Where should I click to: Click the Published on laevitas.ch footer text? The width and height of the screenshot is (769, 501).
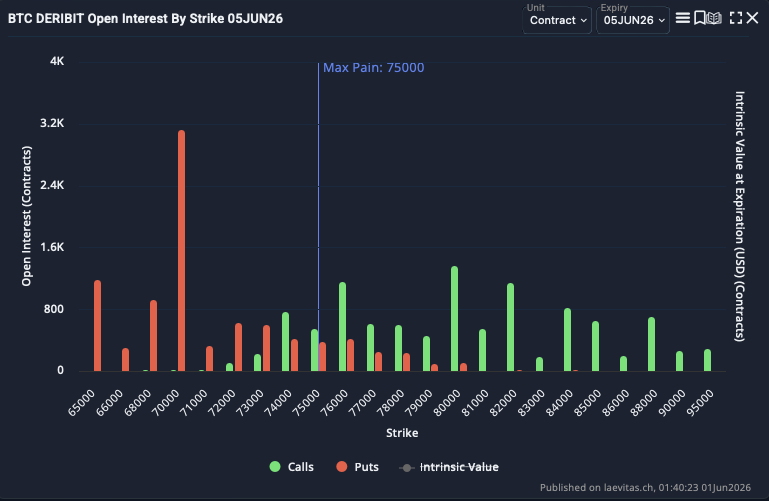tap(645, 487)
